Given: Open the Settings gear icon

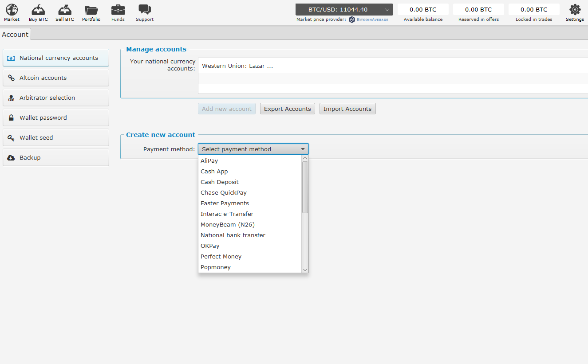Looking at the screenshot, I should (575, 10).
